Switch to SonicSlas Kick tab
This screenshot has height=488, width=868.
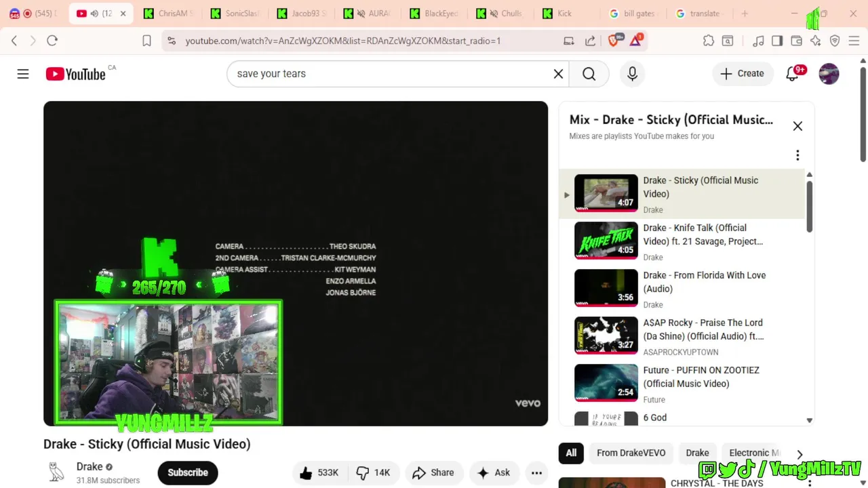click(x=235, y=14)
